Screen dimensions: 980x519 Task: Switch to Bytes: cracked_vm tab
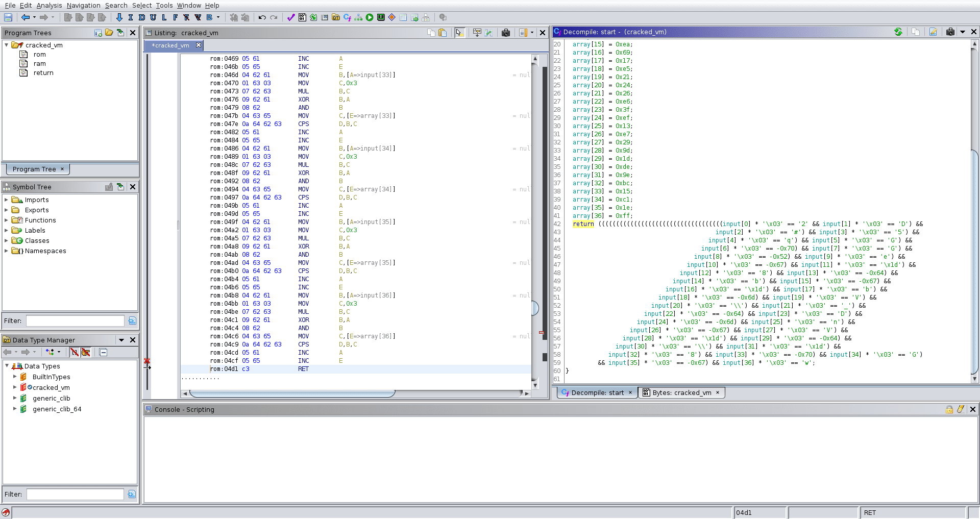tap(681, 392)
